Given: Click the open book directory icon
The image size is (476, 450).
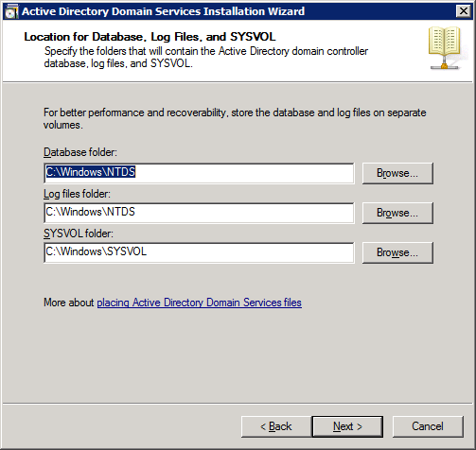Looking at the screenshot, I should (x=445, y=48).
